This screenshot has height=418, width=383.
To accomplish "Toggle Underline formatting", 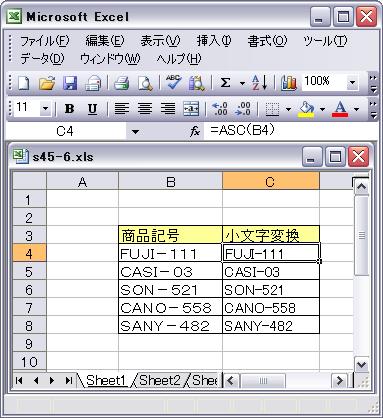I will click(x=92, y=108).
